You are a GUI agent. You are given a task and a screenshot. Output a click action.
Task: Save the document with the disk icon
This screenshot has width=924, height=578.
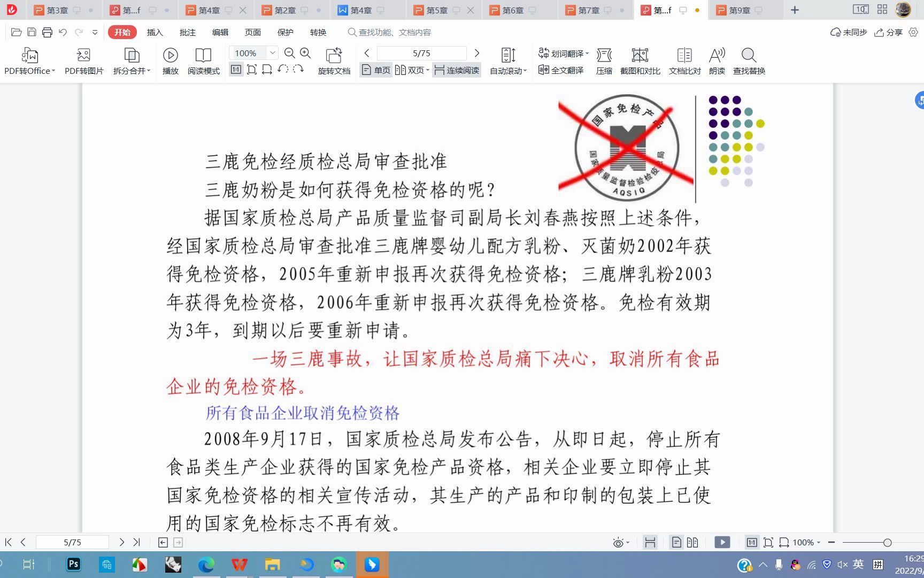(x=32, y=32)
